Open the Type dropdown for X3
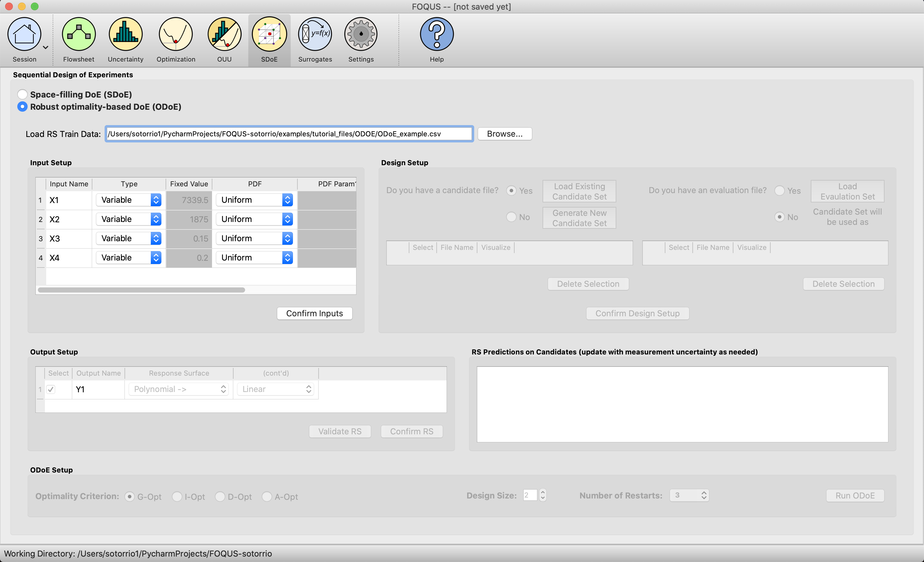Image resolution: width=924 pixels, height=562 pixels. (x=129, y=238)
